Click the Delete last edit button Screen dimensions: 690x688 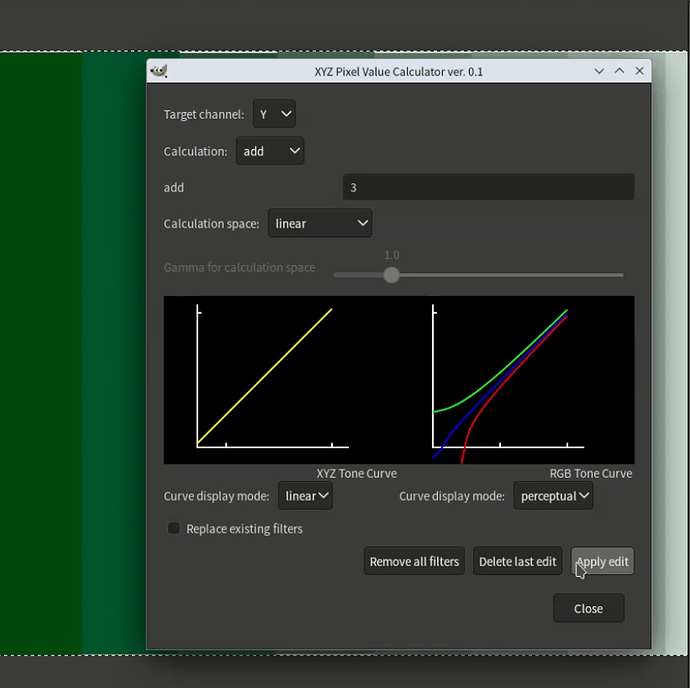point(518,561)
